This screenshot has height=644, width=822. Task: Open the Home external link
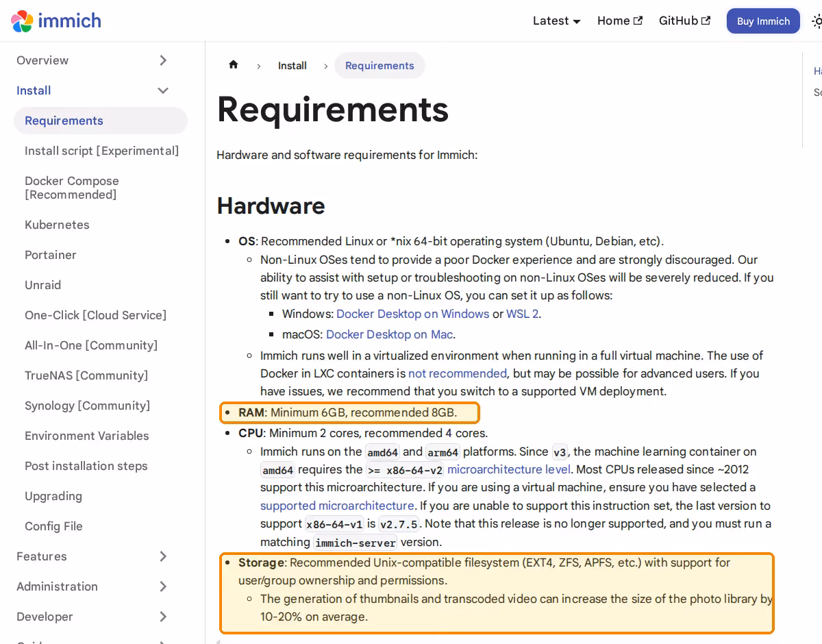pyautogui.click(x=619, y=21)
